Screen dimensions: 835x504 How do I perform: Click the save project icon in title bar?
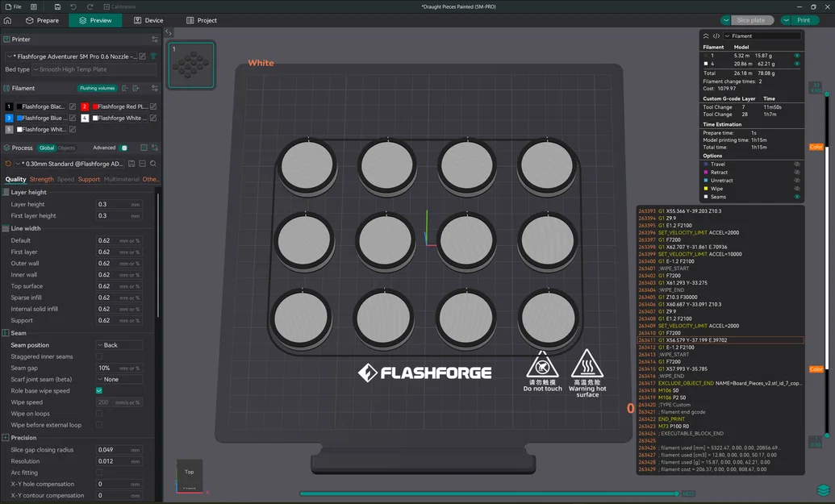click(57, 7)
